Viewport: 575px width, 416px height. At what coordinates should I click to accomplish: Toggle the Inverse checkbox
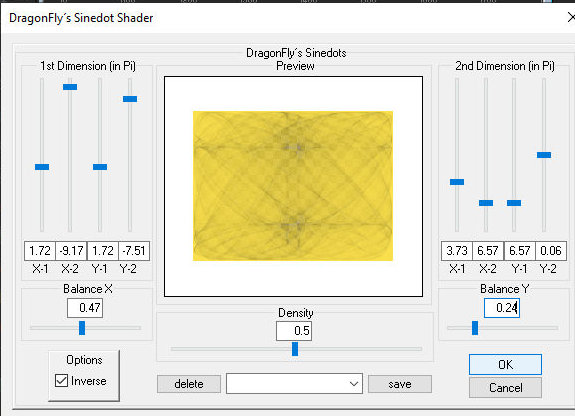61,380
